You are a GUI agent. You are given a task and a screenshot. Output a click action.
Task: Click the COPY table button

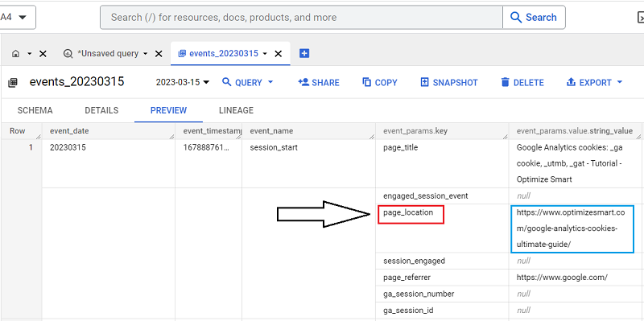[x=380, y=83]
